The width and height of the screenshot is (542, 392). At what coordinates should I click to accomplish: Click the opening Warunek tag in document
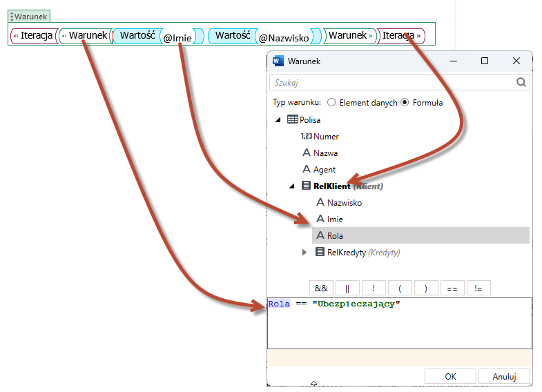pos(86,36)
